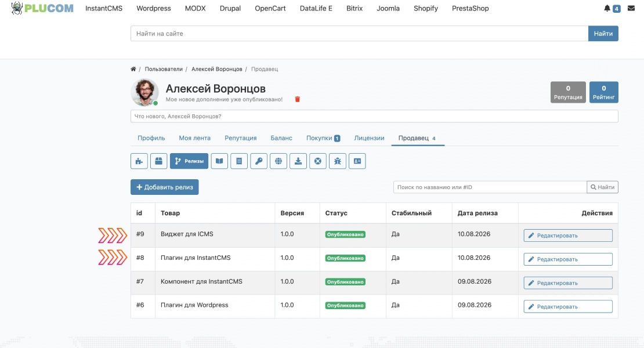Go to home via breadcrumb house icon
Viewport: 644px width, 348px height.
(133, 69)
